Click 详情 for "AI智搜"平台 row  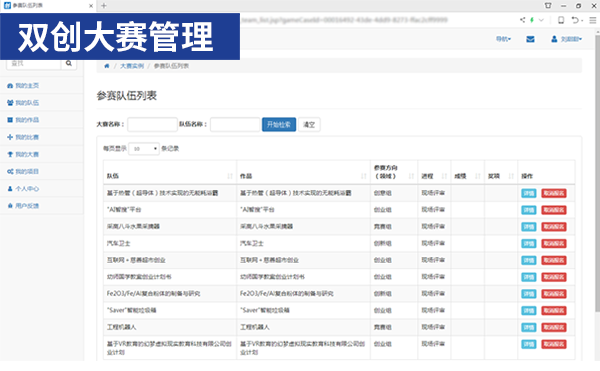529,210
